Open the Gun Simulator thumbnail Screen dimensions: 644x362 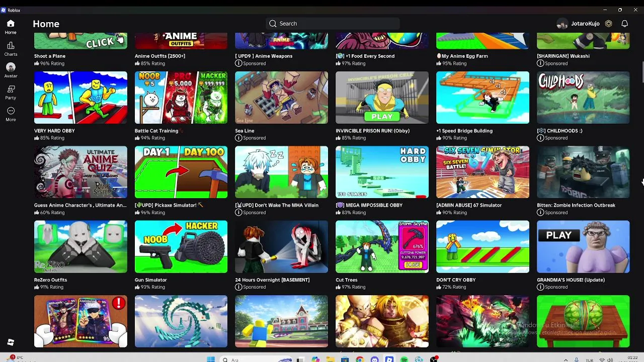point(181,247)
